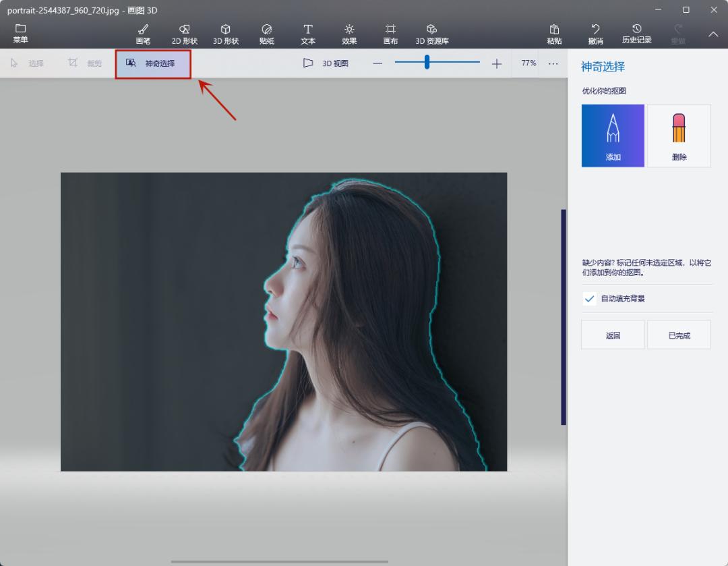Open the 贴纸 stickers panel
The width and height of the screenshot is (728, 566).
click(x=267, y=34)
